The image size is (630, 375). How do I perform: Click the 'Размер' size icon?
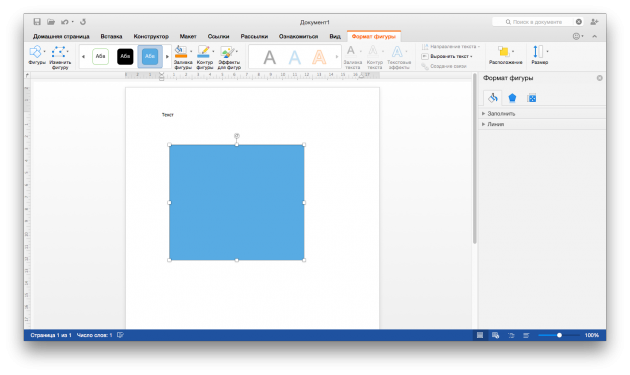(538, 51)
